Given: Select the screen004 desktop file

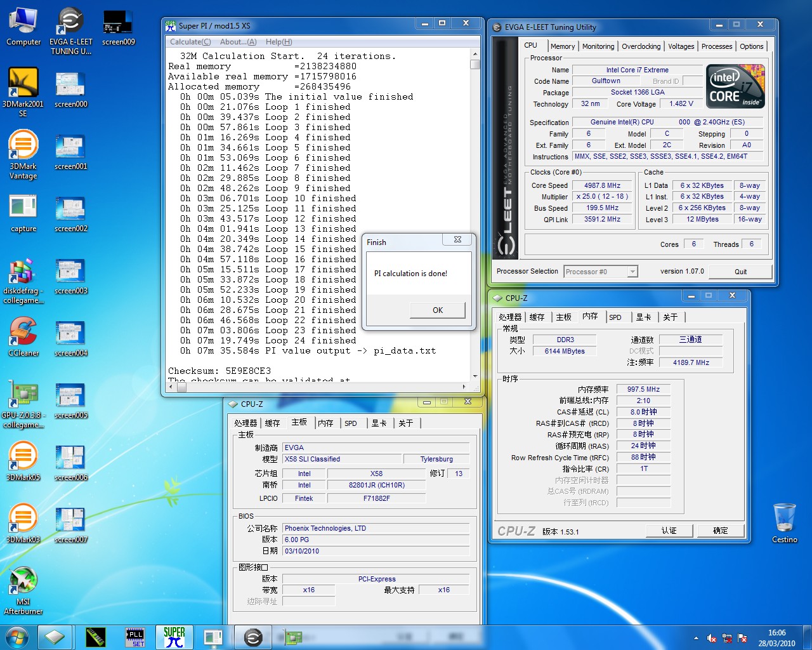Looking at the screenshot, I should pos(70,338).
